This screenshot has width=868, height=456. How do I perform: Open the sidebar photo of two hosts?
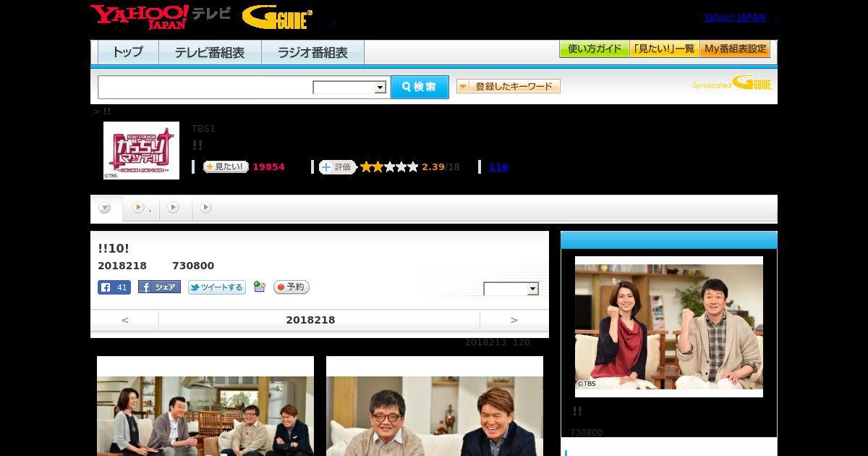coord(669,326)
